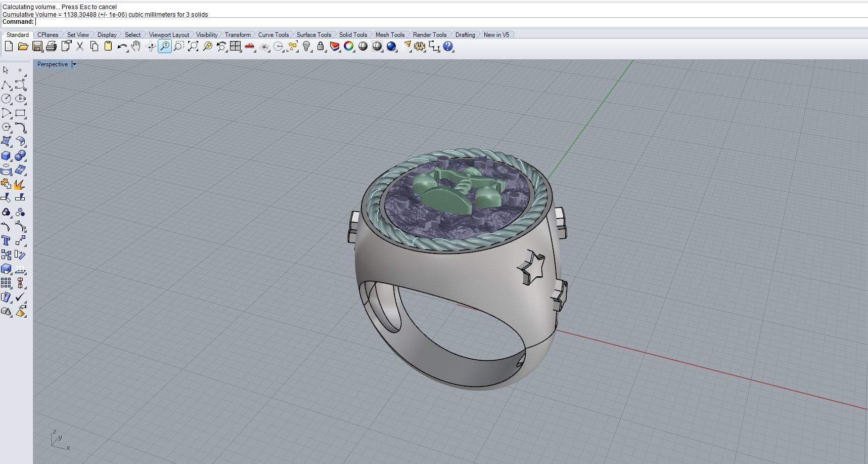Select the Circle tool in the sidebar

(x=6, y=99)
